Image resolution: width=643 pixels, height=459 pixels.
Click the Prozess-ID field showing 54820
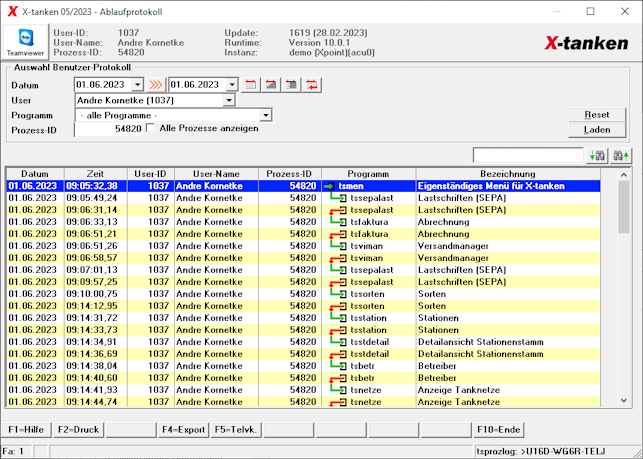(x=108, y=129)
